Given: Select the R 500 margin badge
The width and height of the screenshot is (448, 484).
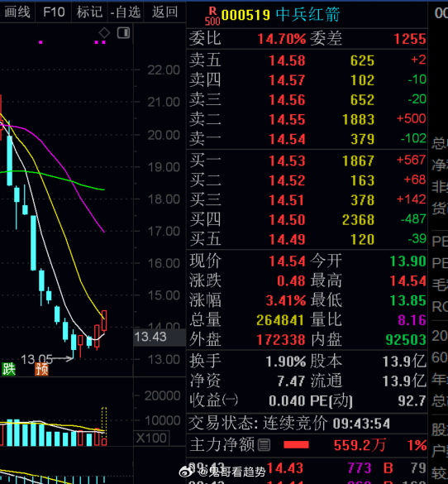Looking at the screenshot, I should (212, 16).
